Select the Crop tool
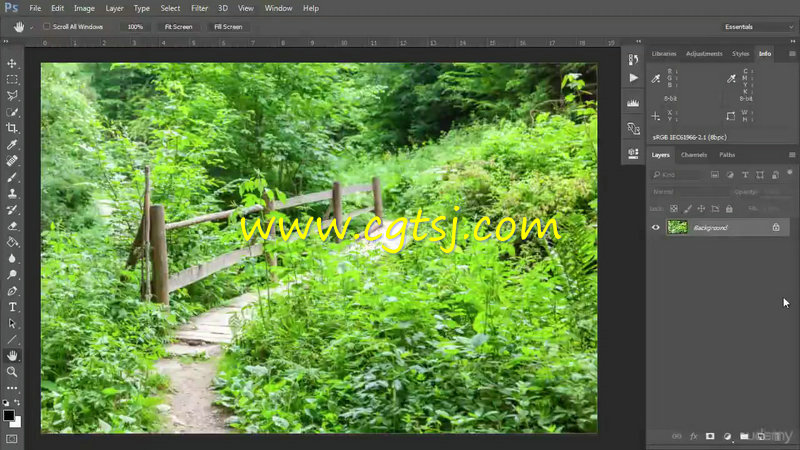Viewport: 800px width, 450px height. [12, 128]
